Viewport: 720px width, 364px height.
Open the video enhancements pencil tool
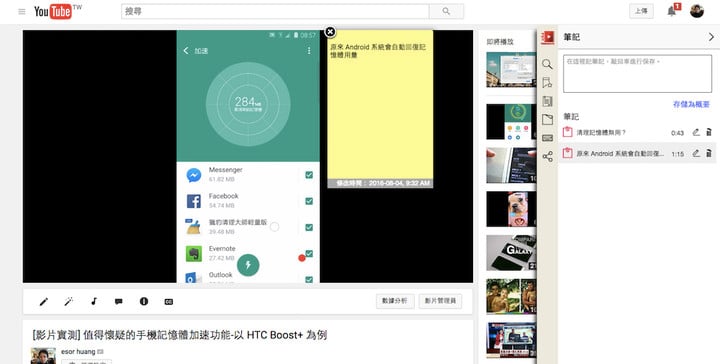coord(44,302)
